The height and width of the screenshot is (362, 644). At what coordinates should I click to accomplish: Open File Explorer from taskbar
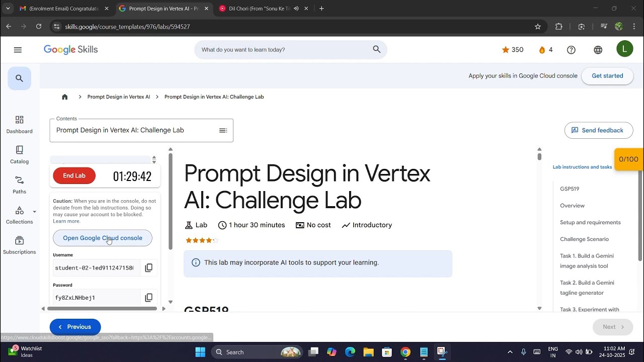tap(368, 352)
